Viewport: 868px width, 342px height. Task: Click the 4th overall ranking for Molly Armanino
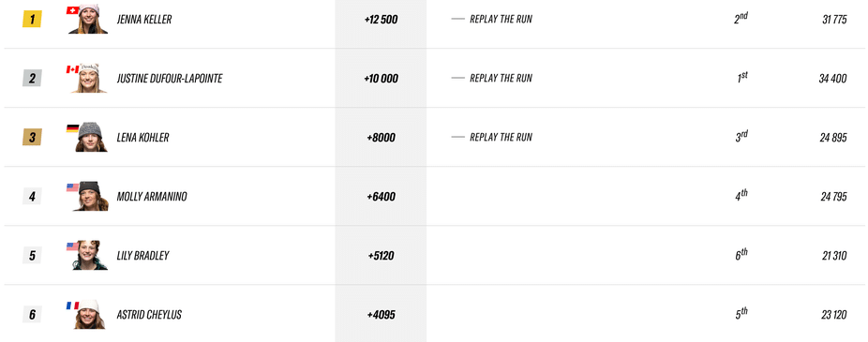tap(741, 196)
